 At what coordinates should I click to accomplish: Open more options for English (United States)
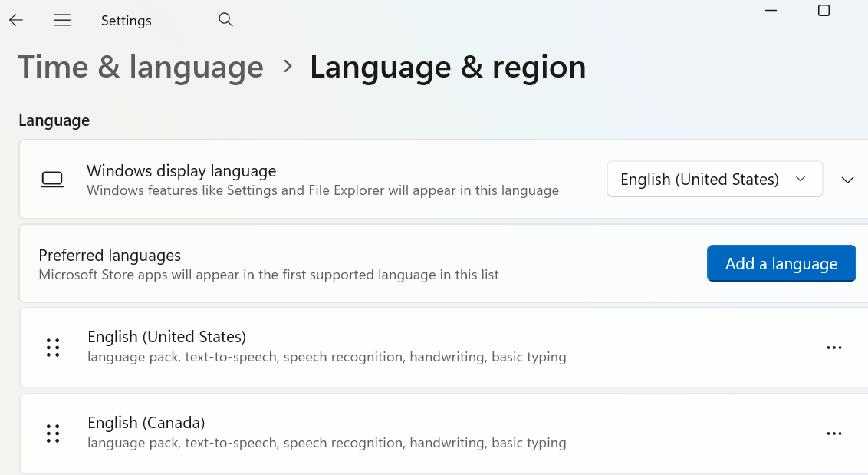tap(833, 348)
